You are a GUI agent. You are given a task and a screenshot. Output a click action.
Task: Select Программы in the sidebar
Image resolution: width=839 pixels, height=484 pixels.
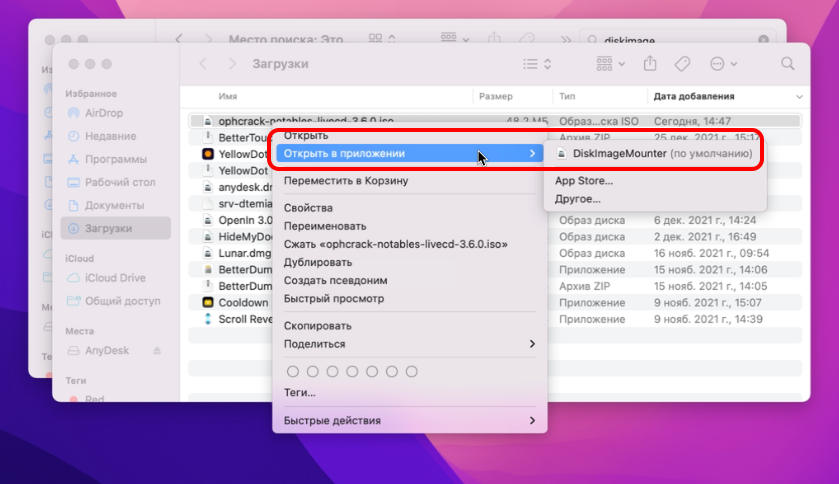[116, 159]
